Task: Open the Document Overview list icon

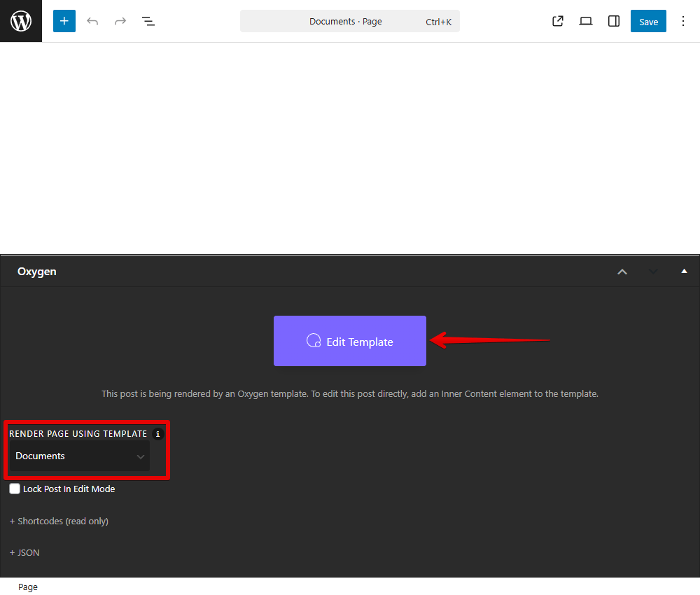Action: click(148, 21)
